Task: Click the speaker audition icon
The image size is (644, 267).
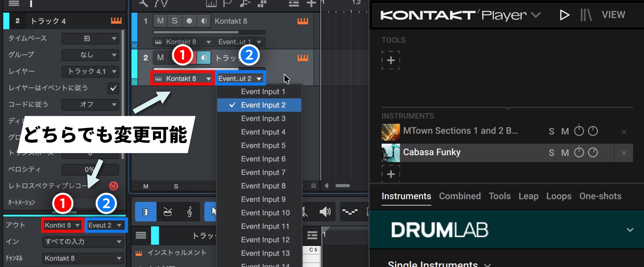Action: tap(325, 212)
